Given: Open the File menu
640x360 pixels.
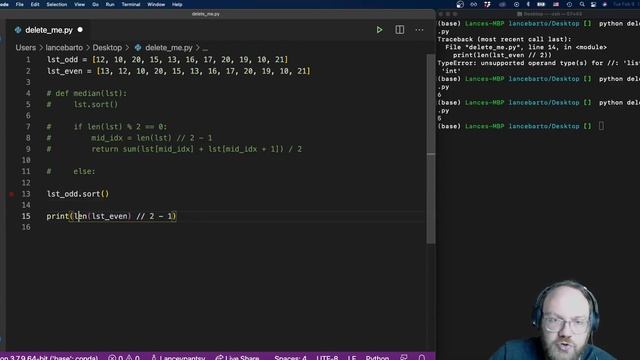Looking at the screenshot, I should point(20,4).
